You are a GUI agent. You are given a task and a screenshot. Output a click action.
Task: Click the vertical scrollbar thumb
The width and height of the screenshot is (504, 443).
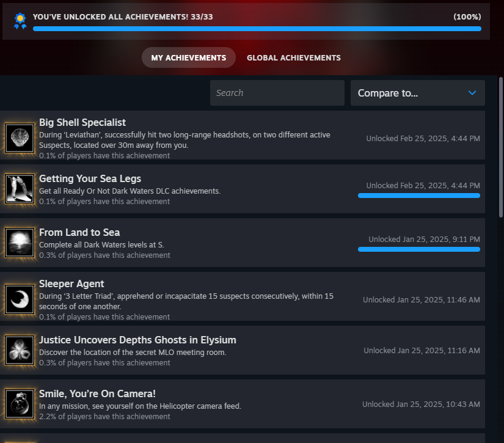coord(501,147)
